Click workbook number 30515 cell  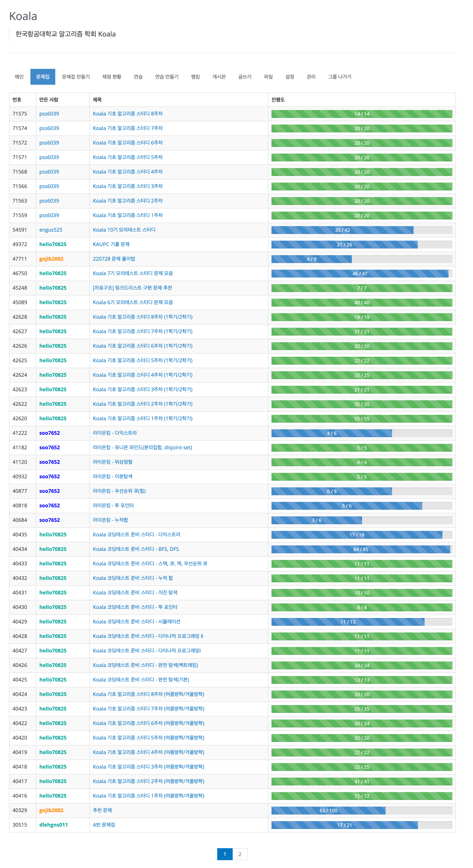[x=23, y=824]
